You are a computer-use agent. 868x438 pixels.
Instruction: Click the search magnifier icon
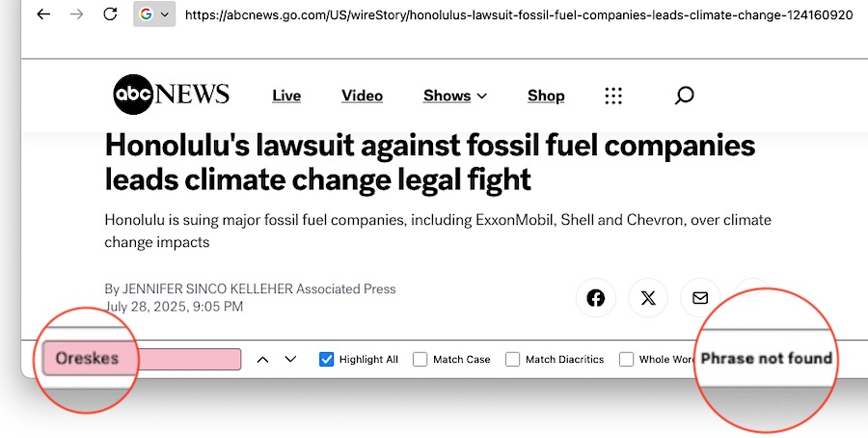click(684, 95)
